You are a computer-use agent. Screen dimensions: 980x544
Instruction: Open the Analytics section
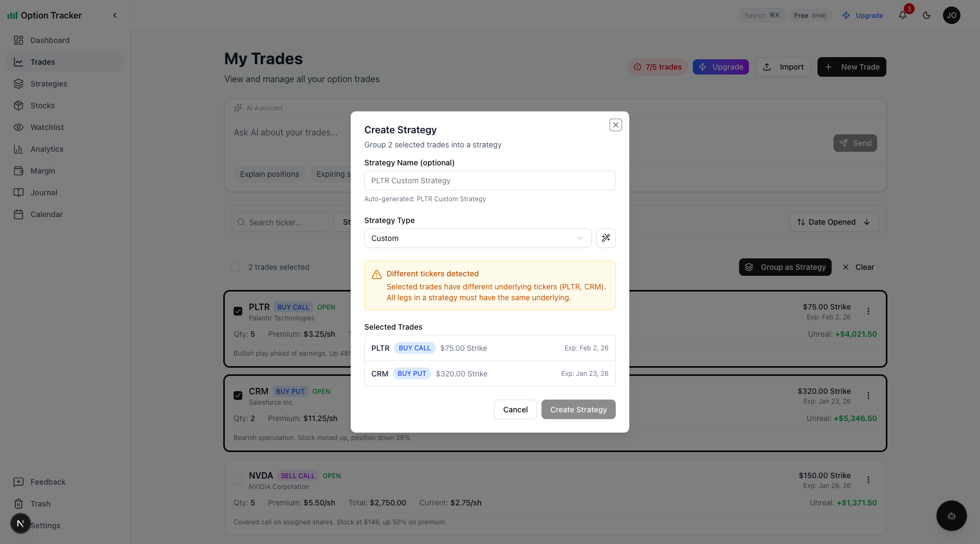click(x=46, y=149)
